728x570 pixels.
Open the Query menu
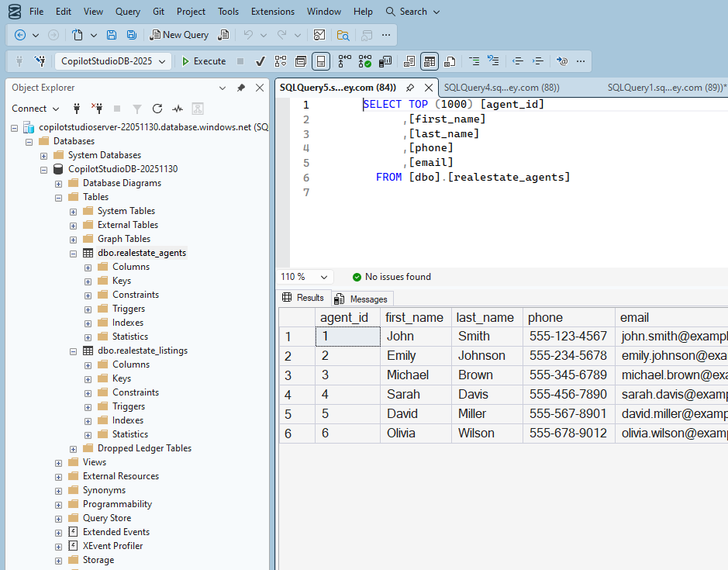[x=128, y=12]
